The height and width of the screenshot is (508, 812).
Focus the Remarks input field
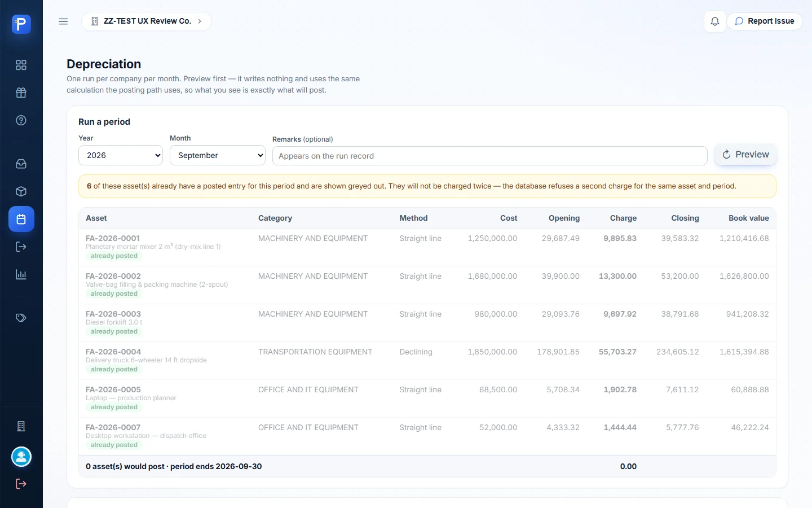(489, 156)
